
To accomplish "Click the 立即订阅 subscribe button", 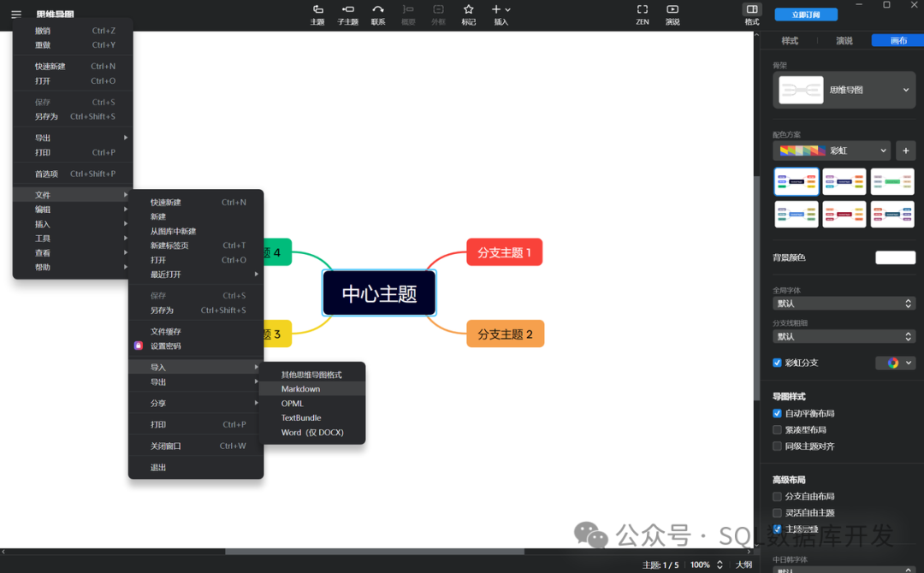I will 805,14.
